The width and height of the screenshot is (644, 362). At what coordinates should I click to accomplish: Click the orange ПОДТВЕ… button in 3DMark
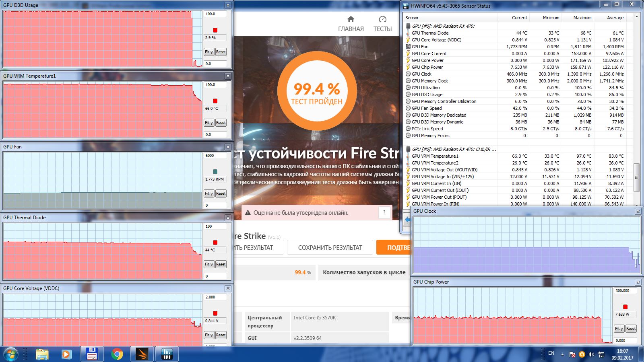pyautogui.click(x=393, y=247)
